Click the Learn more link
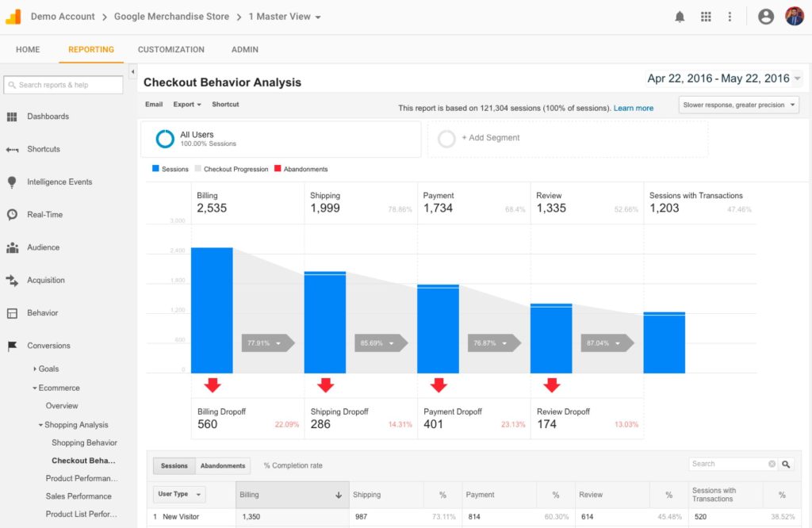Screen dimensions: 812x528 pos(633,107)
